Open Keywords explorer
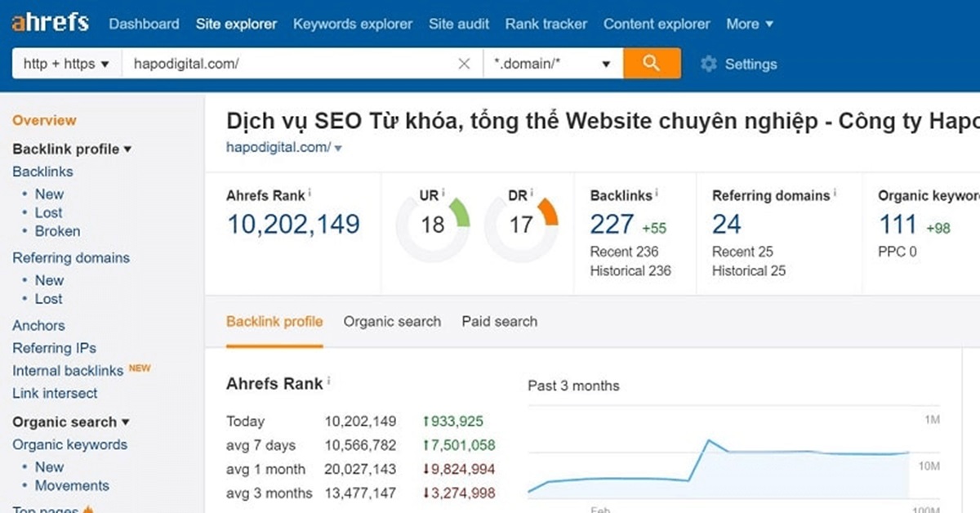The width and height of the screenshot is (980, 513). (x=353, y=24)
